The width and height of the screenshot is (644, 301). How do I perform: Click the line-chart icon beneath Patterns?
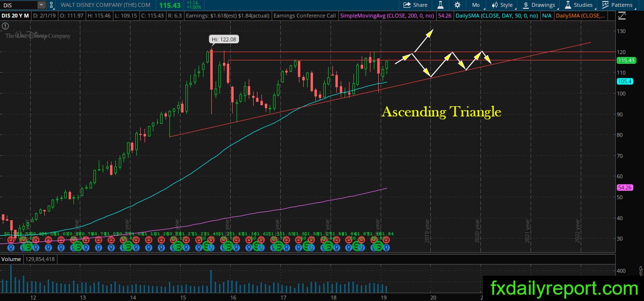pyautogui.click(x=622, y=16)
